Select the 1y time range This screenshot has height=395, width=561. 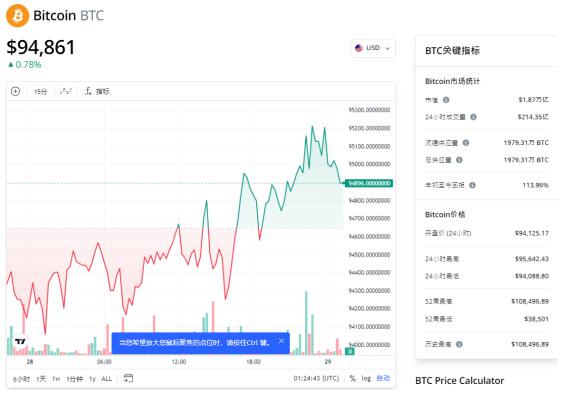(92, 379)
